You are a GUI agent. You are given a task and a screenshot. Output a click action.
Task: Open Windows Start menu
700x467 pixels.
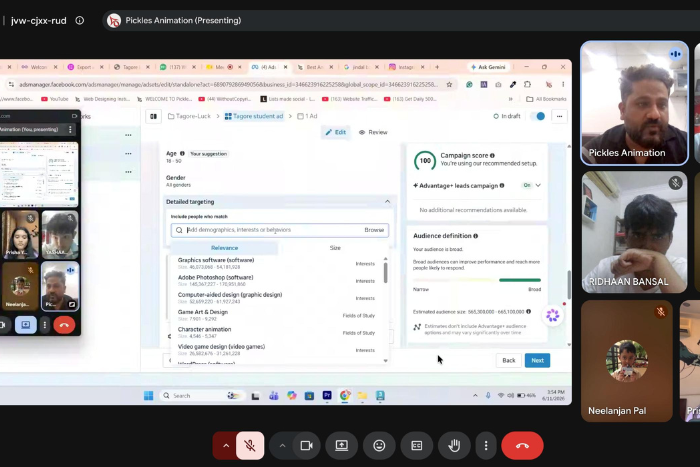coord(149,396)
